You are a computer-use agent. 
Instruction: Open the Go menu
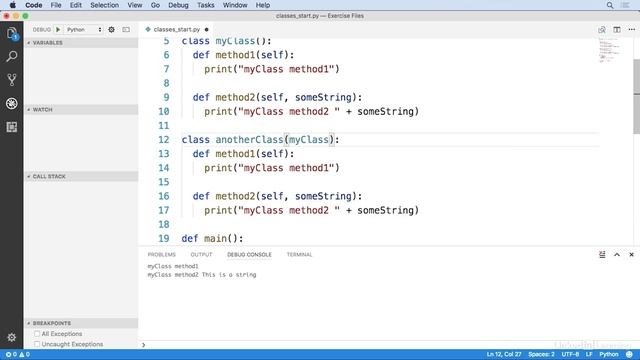click(x=155, y=5)
